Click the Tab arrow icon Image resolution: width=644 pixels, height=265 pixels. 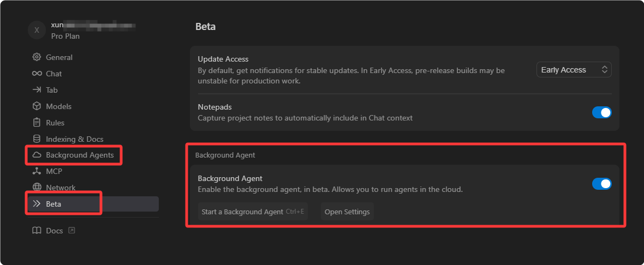tap(37, 90)
